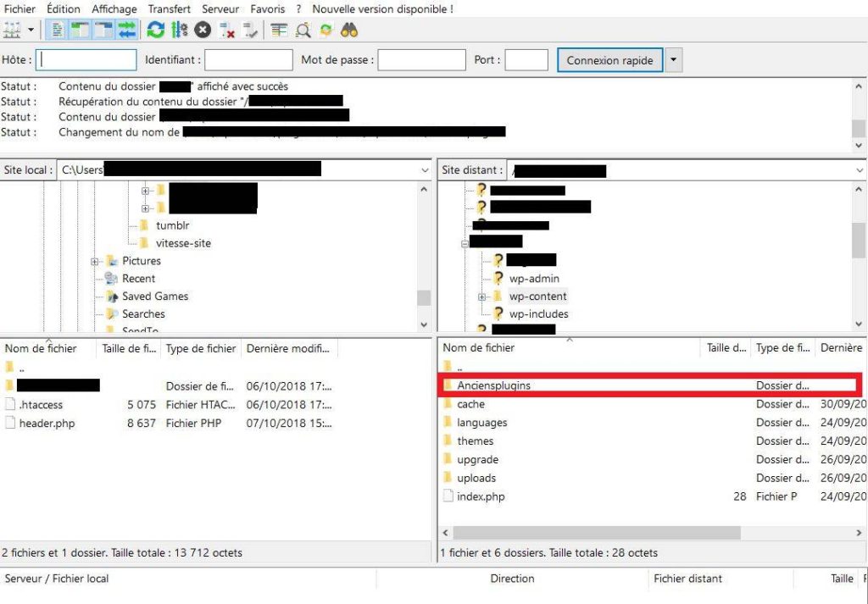The height and width of the screenshot is (604, 868).
Task: Click the local tree vertical scrollbar thumb
Action: pyautogui.click(x=424, y=297)
